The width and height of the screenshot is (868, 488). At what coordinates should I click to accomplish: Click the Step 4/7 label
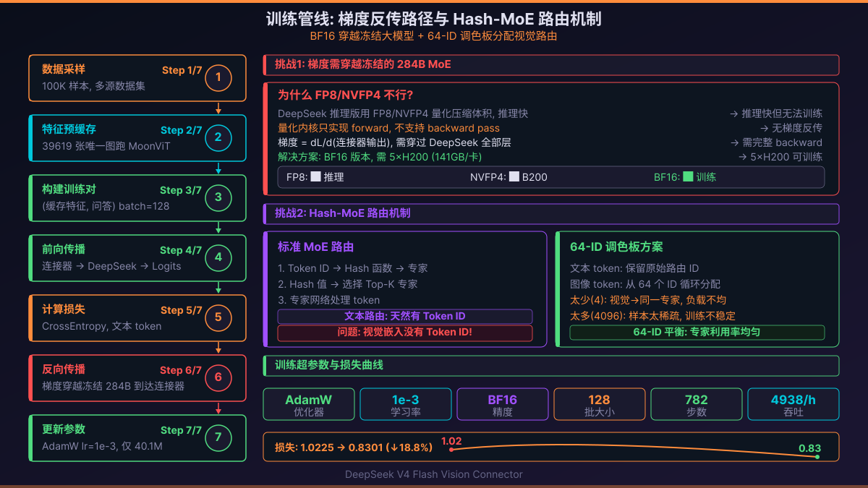tap(181, 250)
